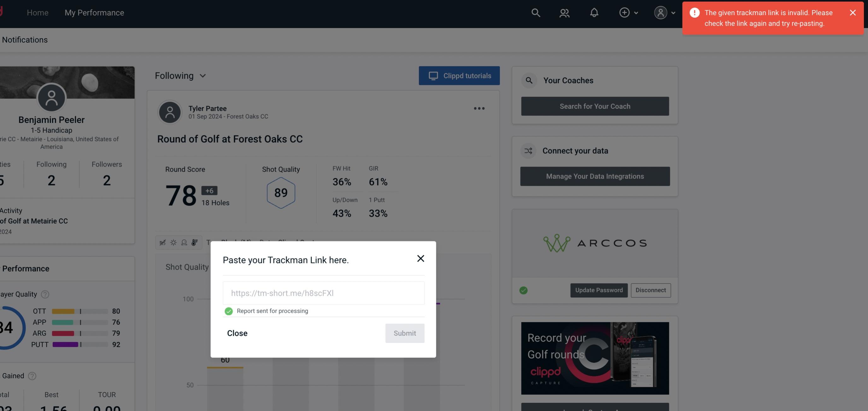This screenshot has height=411, width=868.
Task: Toggle the Clippd tutorials button
Action: point(460,75)
